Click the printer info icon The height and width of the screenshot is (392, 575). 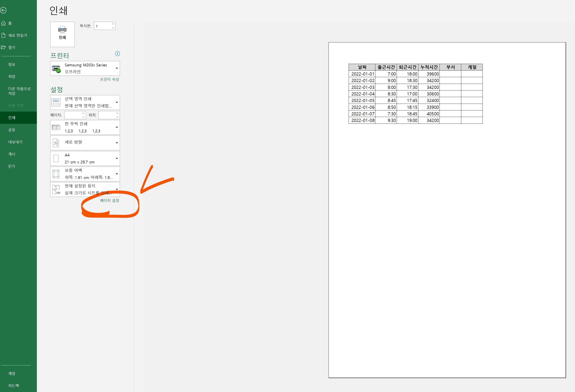point(118,54)
